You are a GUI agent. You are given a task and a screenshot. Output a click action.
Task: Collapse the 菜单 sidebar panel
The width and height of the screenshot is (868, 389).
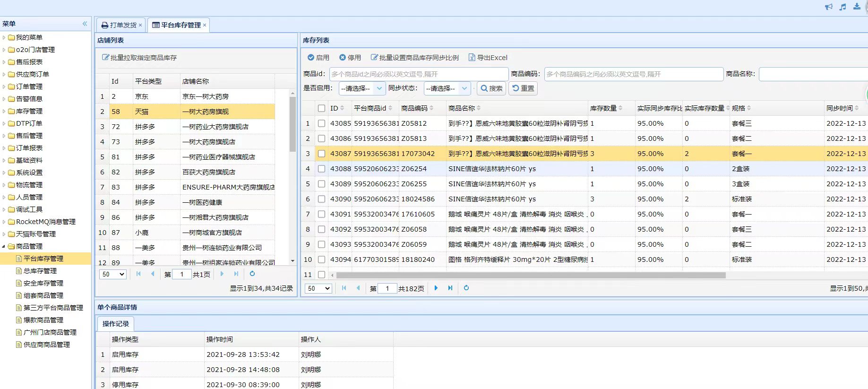85,24
